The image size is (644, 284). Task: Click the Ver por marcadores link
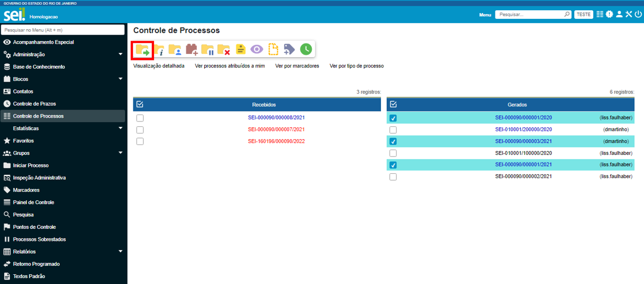(x=297, y=66)
